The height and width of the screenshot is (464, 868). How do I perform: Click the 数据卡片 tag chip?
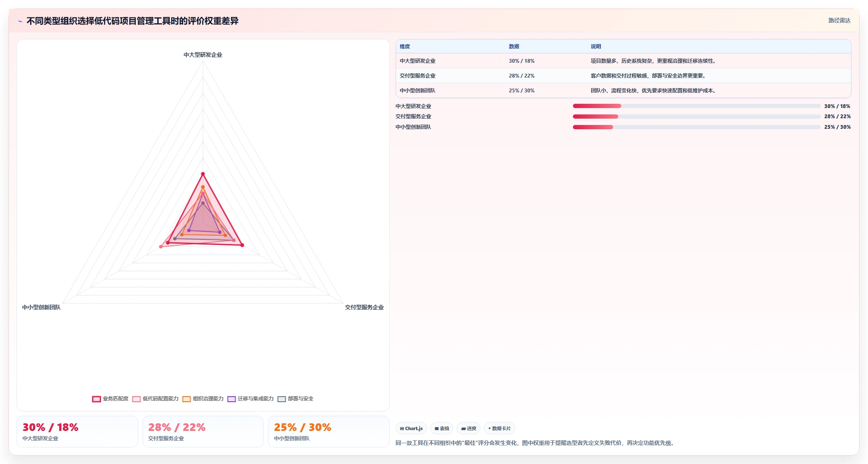pyautogui.click(x=500, y=428)
